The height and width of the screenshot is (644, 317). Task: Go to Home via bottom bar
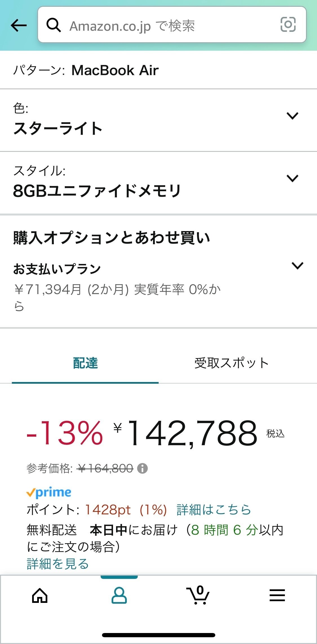40,596
